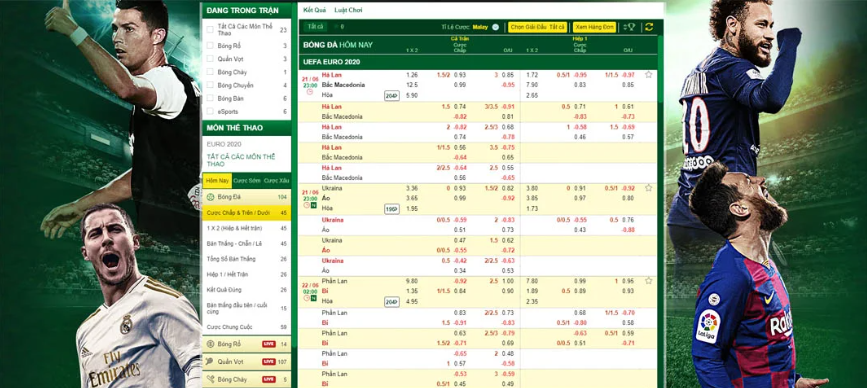
Task: Click the tennis racket icon beside Quần Vợt LIVE
Action: click(x=210, y=361)
